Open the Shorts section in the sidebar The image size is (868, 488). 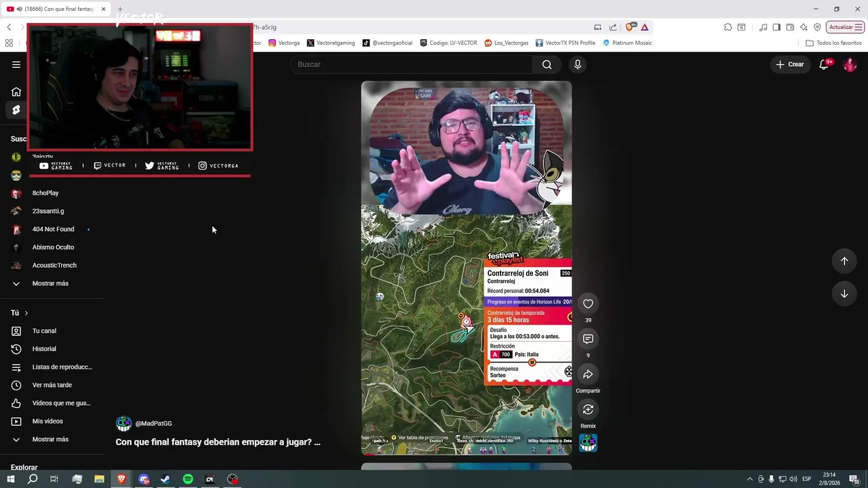click(x=16, y=110)
